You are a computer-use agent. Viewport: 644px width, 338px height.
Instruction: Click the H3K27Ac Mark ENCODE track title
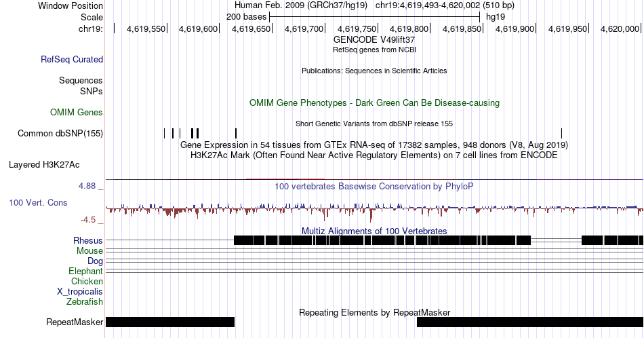click(374, 155)
